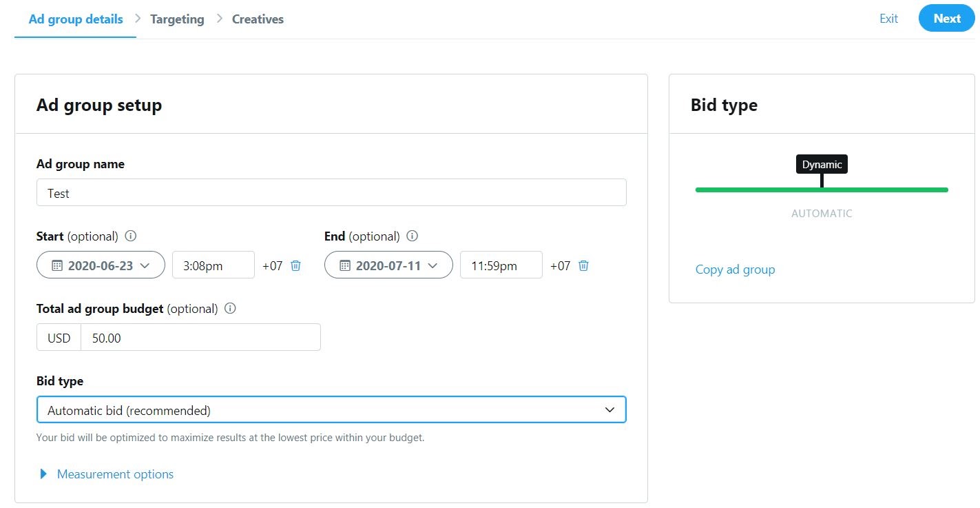
Task: Click the end time 11:59pm field
Action: (x=501, y=265)
